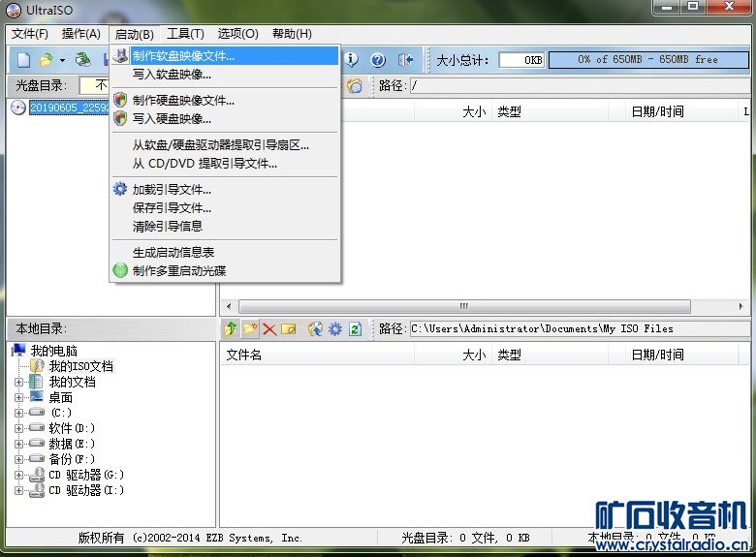Click the 启动(B) menu header
756x557 pixels.
(134, 34)
